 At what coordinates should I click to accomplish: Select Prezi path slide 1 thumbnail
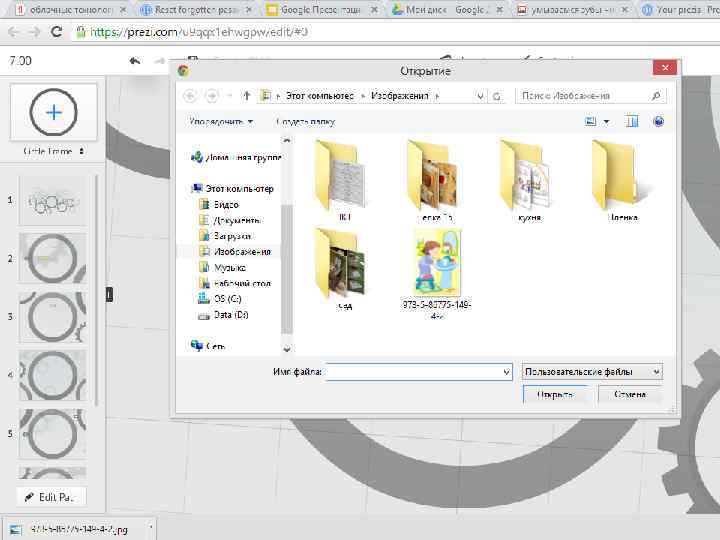point(52,201)
